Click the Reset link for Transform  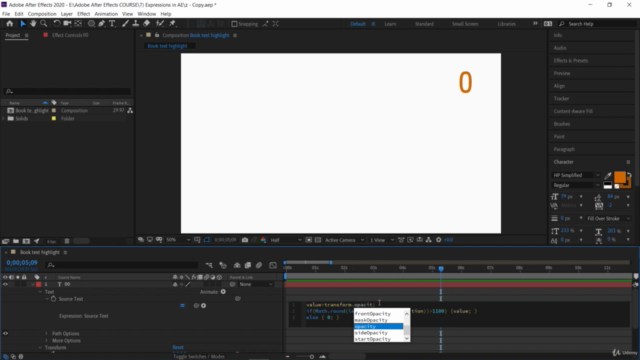pos(178,347)
